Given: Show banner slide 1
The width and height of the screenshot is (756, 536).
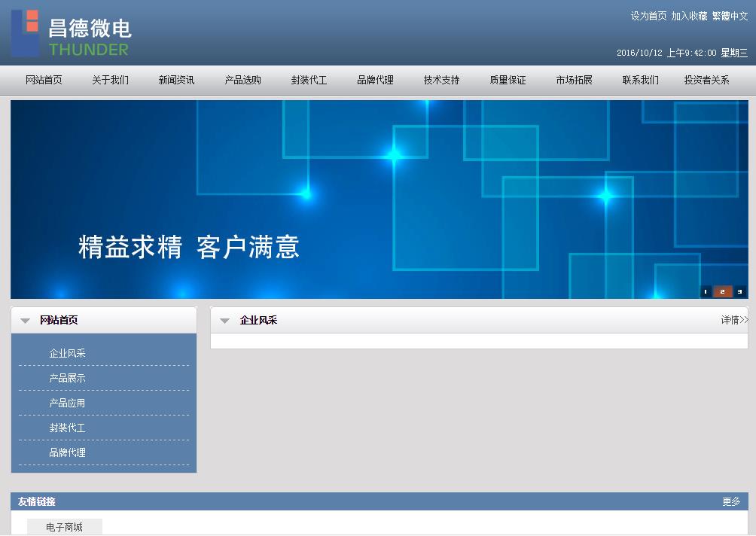Looking at the screenshot, I should point(706,291).
